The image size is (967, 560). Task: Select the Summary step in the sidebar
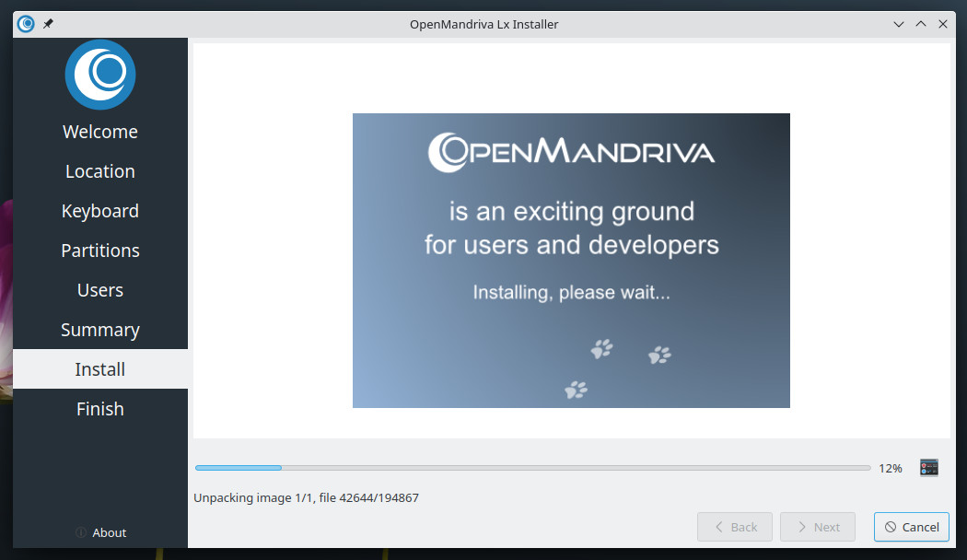[100, 330]
